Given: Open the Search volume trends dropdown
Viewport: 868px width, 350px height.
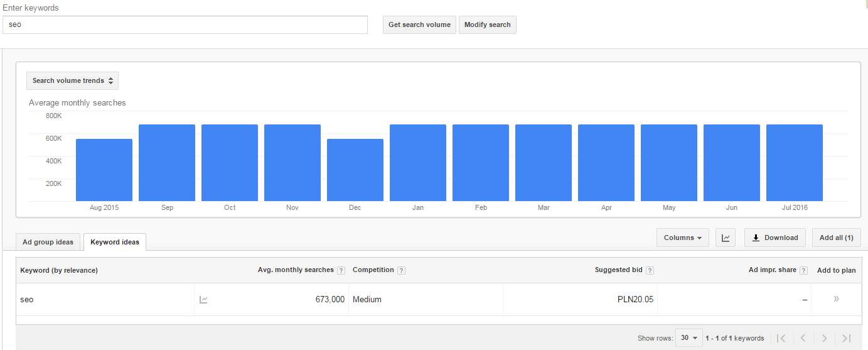Looking at the screenshot, I should click(x=72, y=81).
